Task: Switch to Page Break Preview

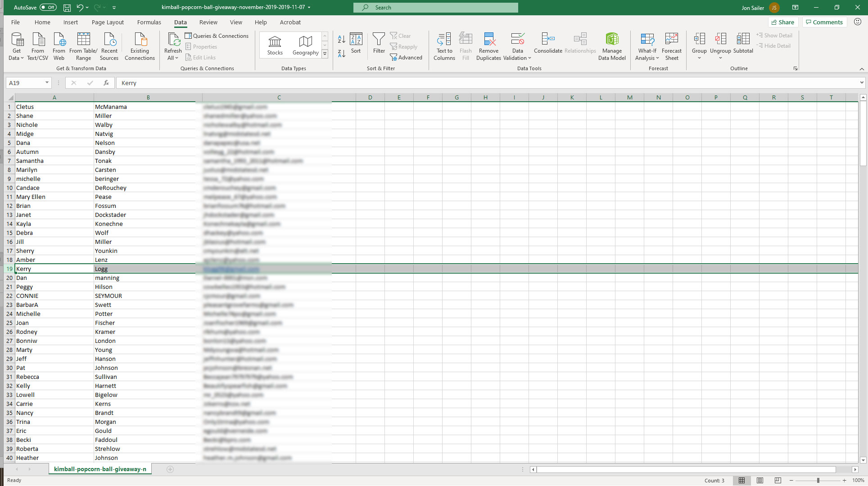Action: click(778, 481)
